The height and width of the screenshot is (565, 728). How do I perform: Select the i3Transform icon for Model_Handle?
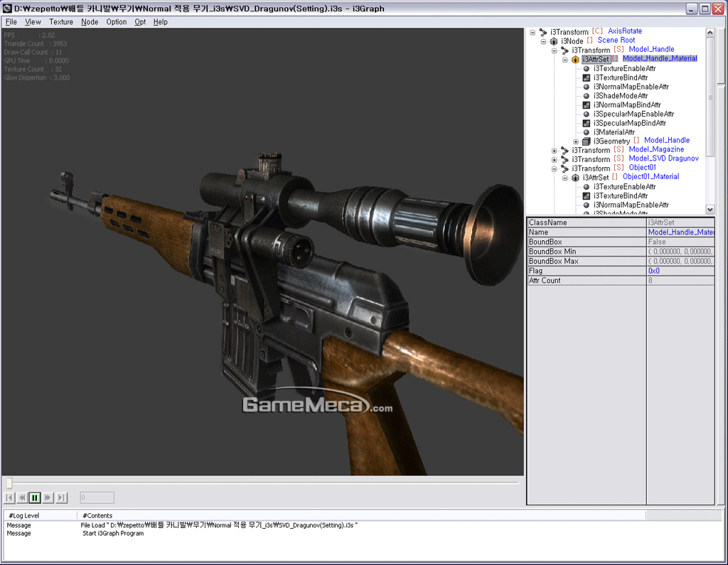click(564, 49)
